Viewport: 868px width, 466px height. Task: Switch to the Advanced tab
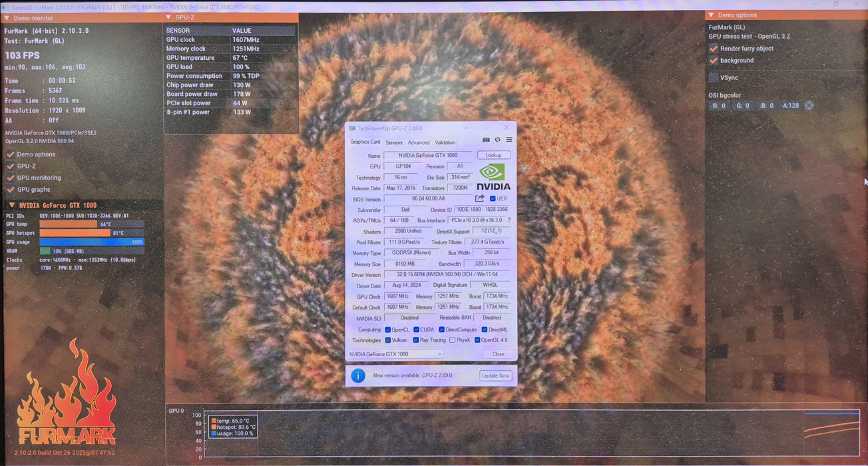tap(419, 142)
